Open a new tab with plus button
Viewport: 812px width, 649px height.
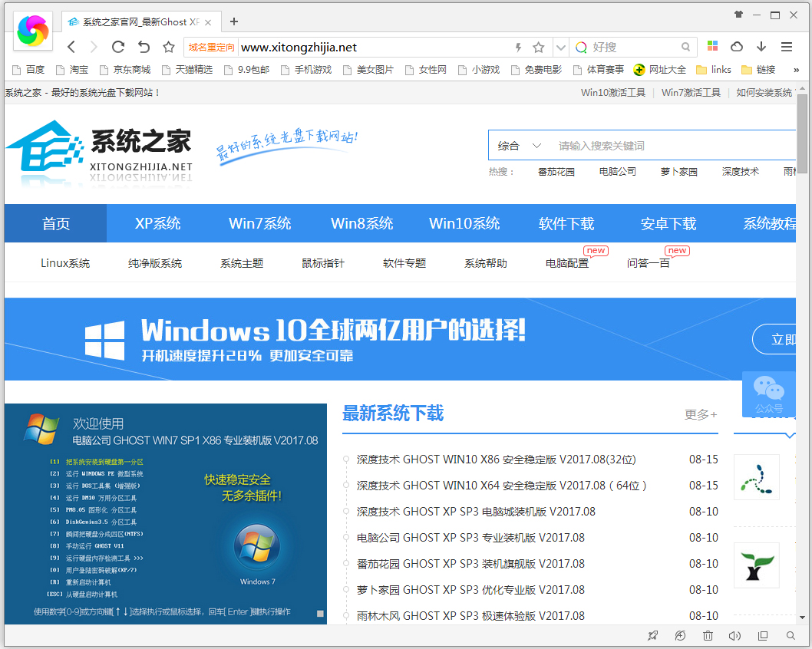234,21
